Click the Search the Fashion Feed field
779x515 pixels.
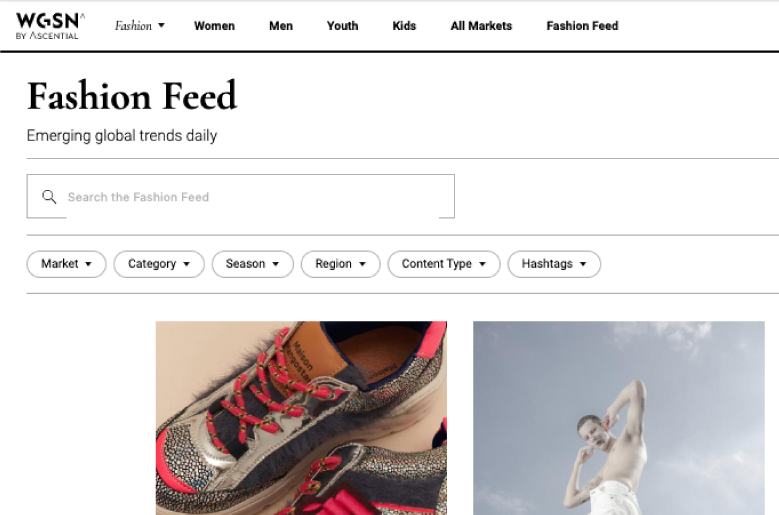pyautogui.click(x=250, y=197)
